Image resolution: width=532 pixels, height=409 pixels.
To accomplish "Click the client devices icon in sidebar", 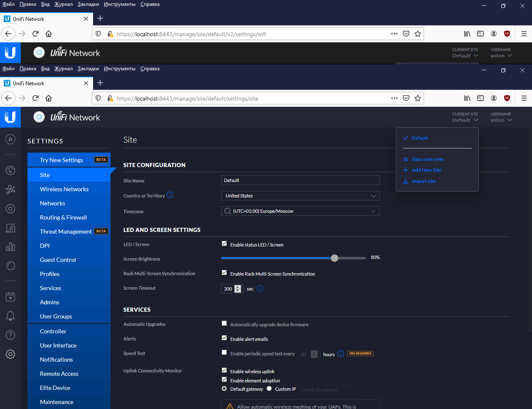I will tap(10, 228).
